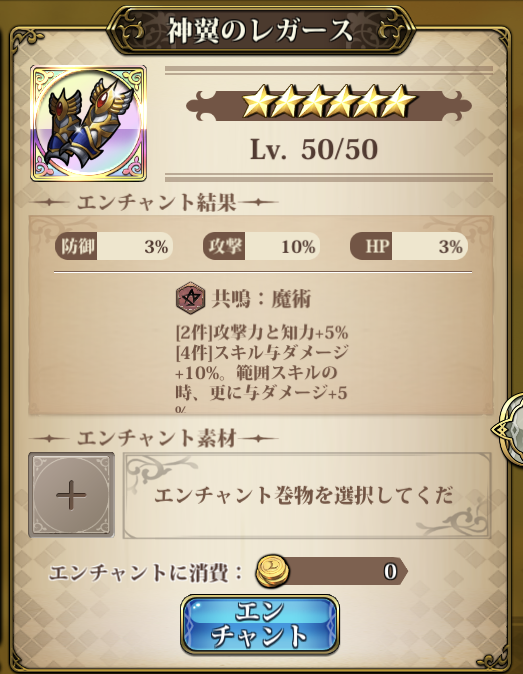Viewport: 523px width, 674px height.
Task: Click the 防御 3% stat badge
Action: tap(114, 246)
